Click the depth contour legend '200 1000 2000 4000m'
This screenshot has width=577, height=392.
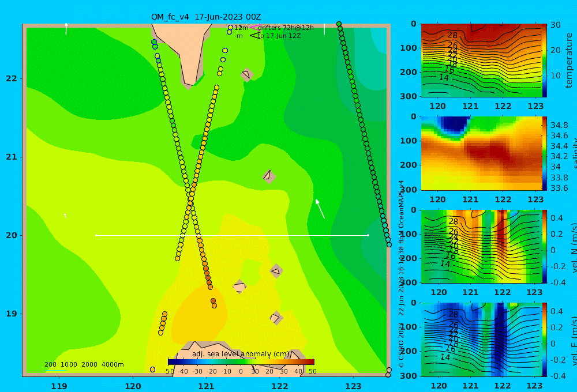(x=84, y=364)
